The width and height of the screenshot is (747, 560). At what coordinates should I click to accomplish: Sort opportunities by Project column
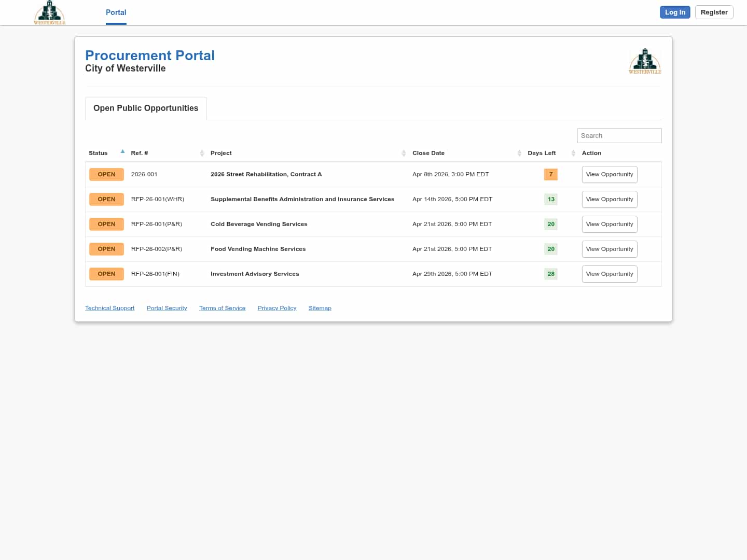[404, 153]
